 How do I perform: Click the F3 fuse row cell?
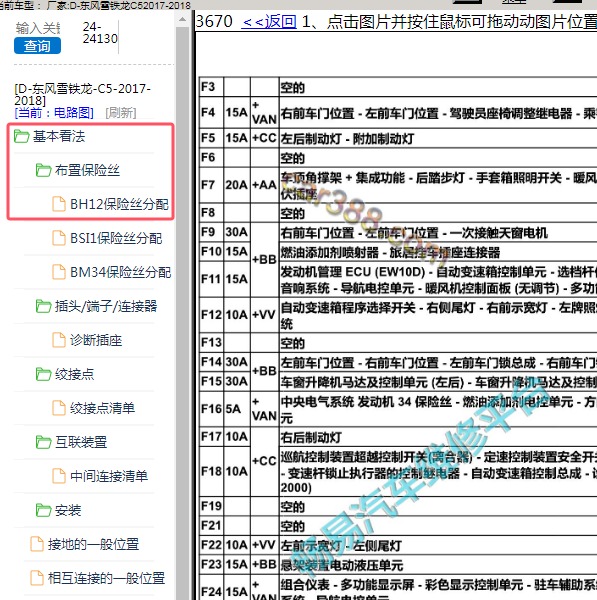pos(212,87)
